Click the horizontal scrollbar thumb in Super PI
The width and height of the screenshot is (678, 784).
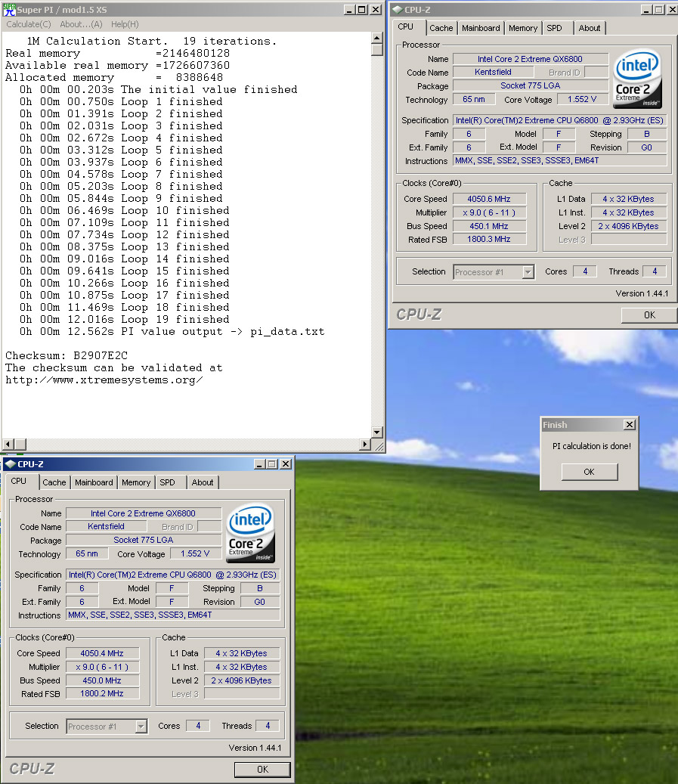point(20,444)
